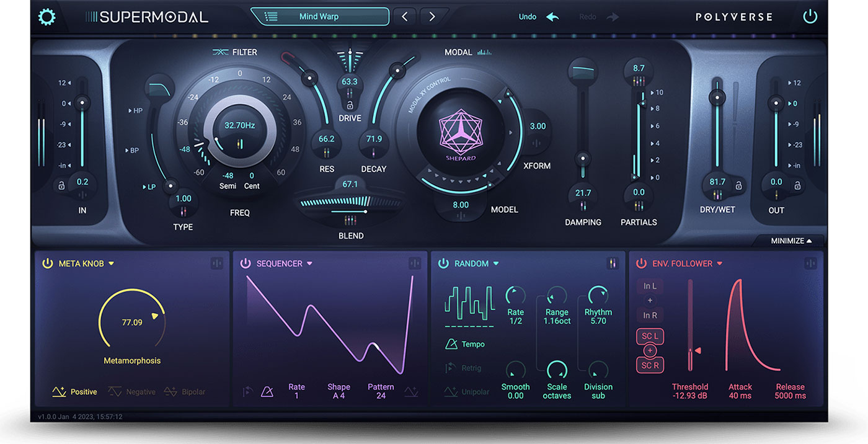Select Bipolar polarity mode

pyautogui.click(x=184, y=392)
